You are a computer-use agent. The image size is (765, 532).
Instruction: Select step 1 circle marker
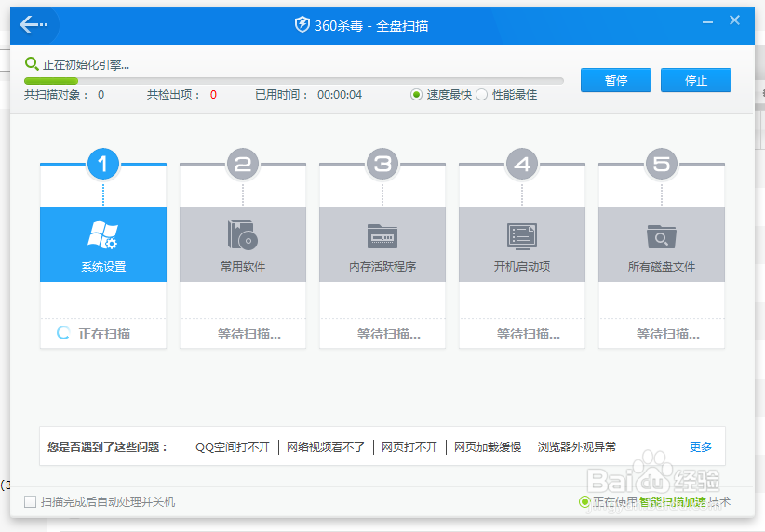(x=103, y=164)
